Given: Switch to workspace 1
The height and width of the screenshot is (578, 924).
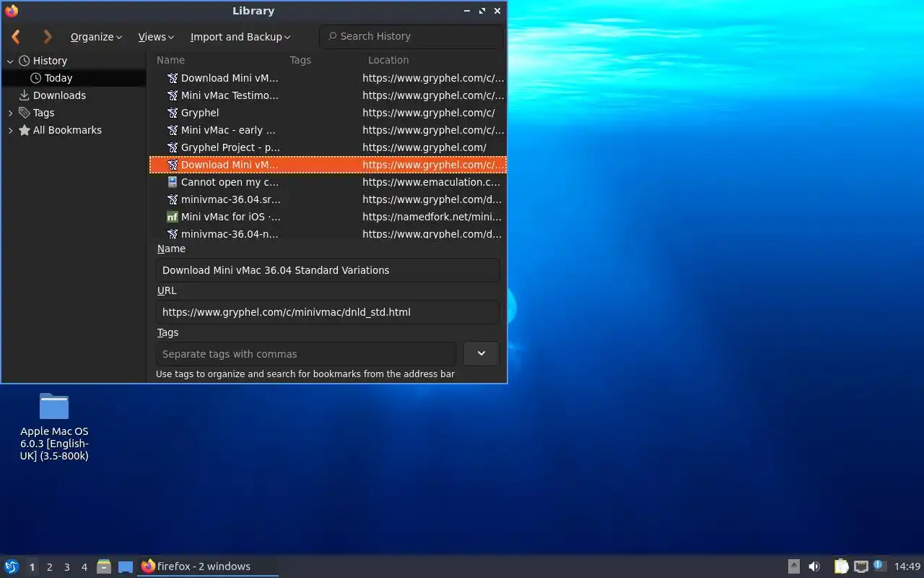Looking at the screenshot, I should tap(32, 567).
